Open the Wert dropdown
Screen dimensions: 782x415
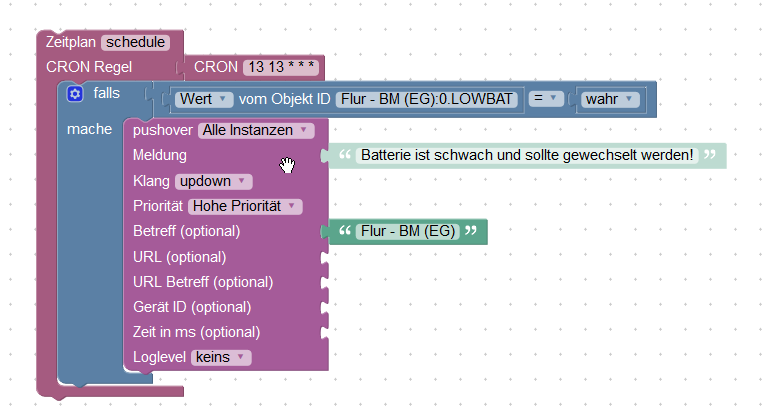pos(204,99)
